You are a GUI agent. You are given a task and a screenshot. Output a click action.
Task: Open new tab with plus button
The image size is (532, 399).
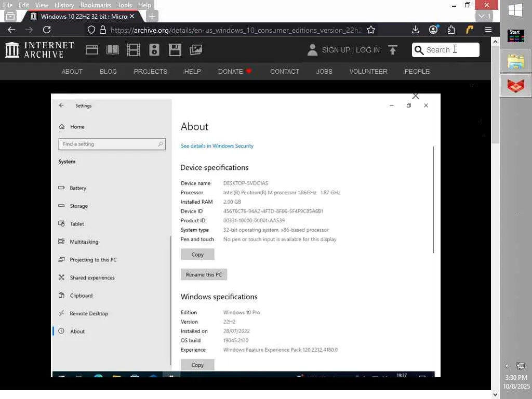152,16
